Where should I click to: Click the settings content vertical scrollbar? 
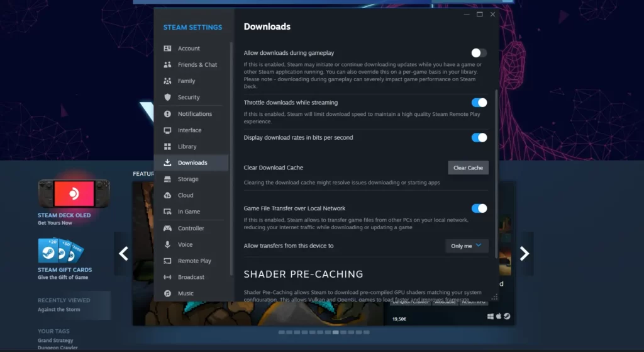coord(496,173)
